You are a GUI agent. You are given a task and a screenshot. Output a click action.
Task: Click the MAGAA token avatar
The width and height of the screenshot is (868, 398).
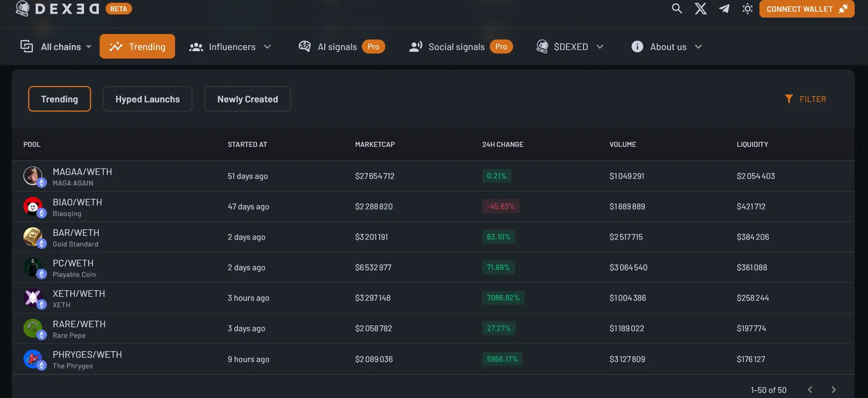click(x=33, y=176)
